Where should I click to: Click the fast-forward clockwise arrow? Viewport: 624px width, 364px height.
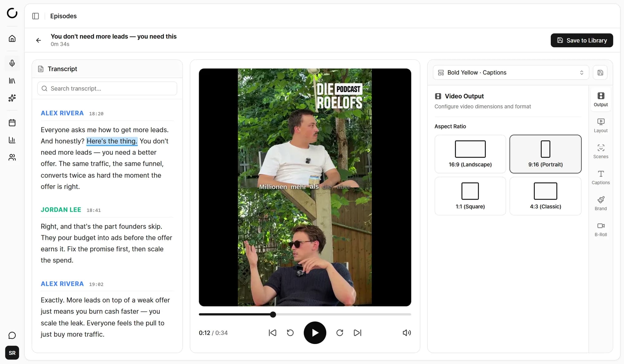(340, 333)
